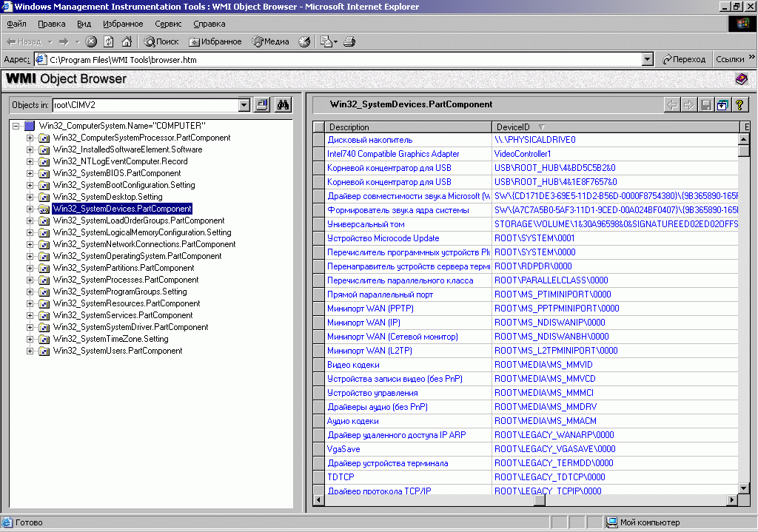Click the Видео кодеки description cell
758x532 pixels.
tap(408, 366)
